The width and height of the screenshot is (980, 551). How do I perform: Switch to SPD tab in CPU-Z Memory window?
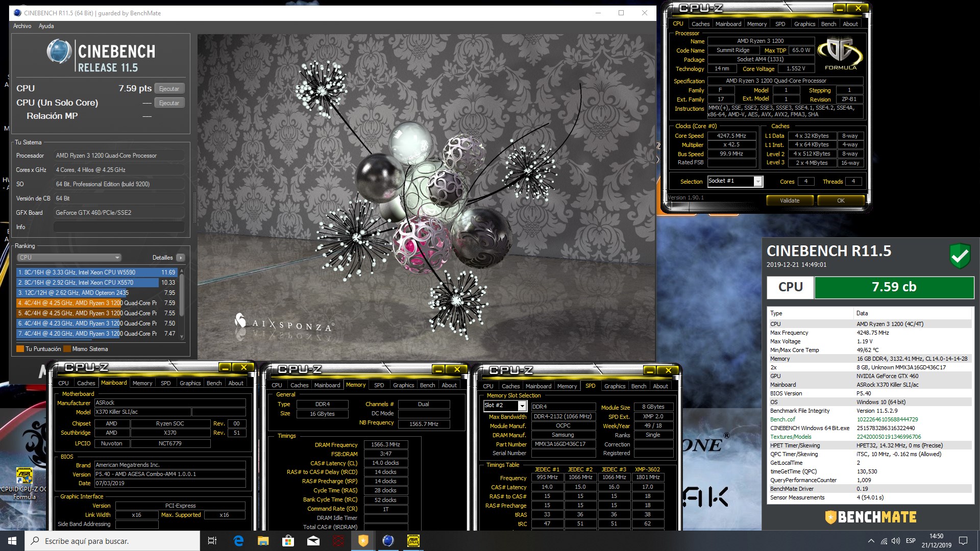tap(379, 385)
